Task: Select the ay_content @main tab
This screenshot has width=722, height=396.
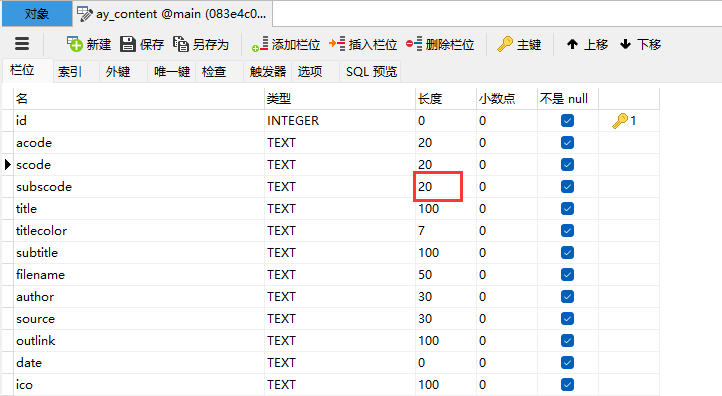Action: [x=172, y=14]
